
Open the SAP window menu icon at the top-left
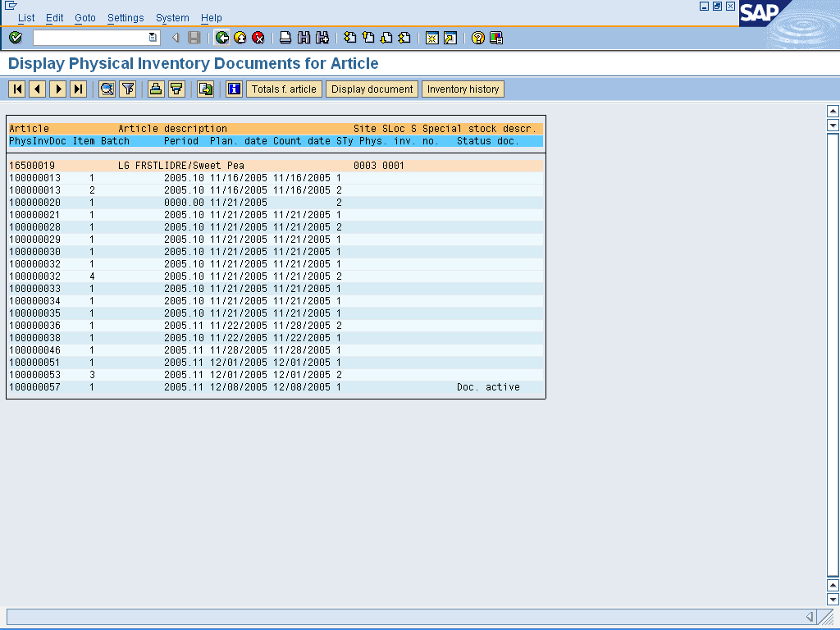point(10,6)
